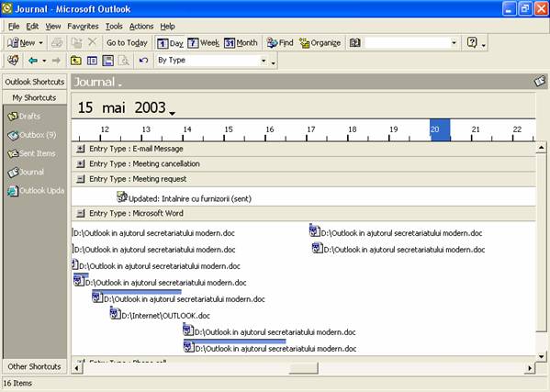The height and width of the screenshot is (392, 550).
Task: Click the horizontal scrollbar right arrow
Action: point(530,368)
